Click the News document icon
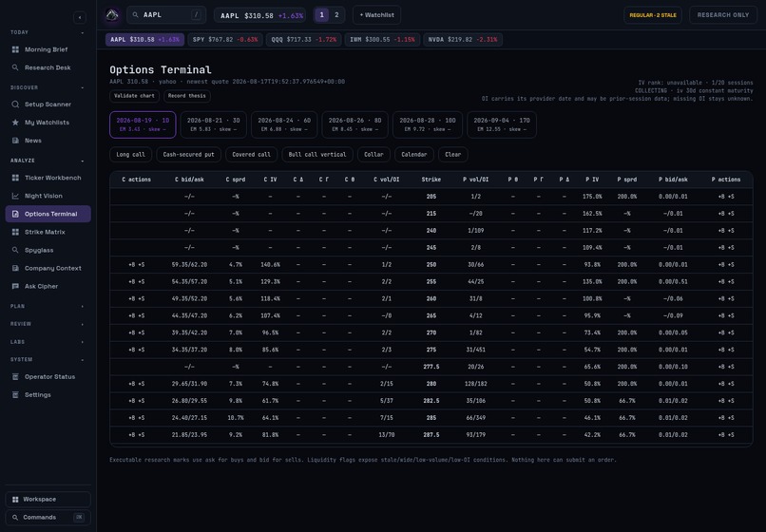Viewport: 766px width, 532px height. pos(15,141)
